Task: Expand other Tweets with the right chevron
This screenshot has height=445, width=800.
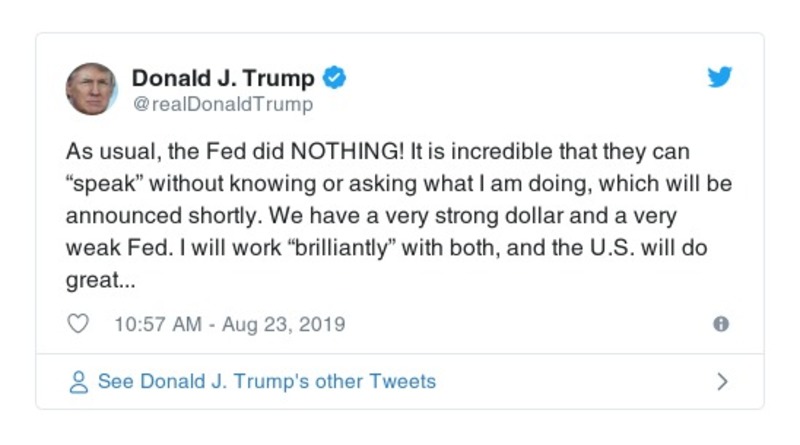Action: (x=722, y=381)
